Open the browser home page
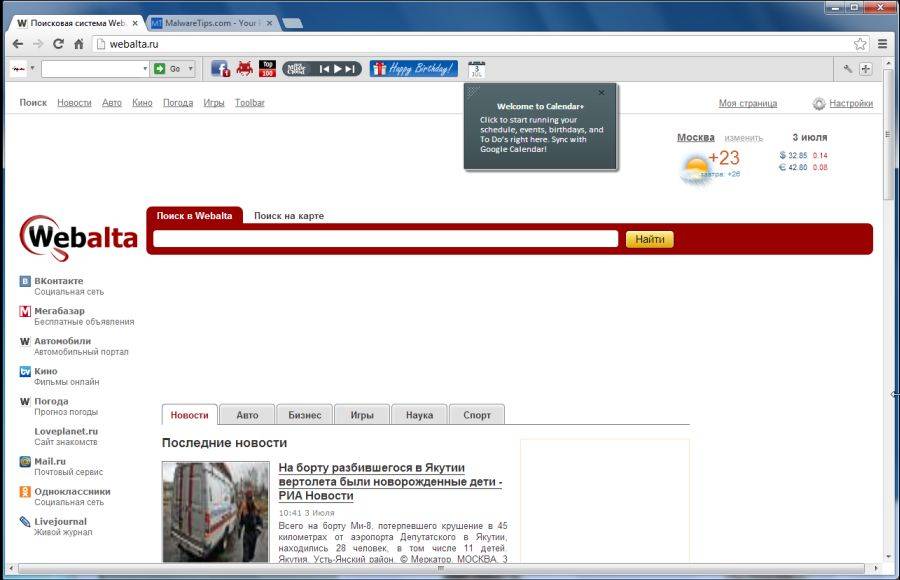This screenshot has height=580, width=900. 79,44
